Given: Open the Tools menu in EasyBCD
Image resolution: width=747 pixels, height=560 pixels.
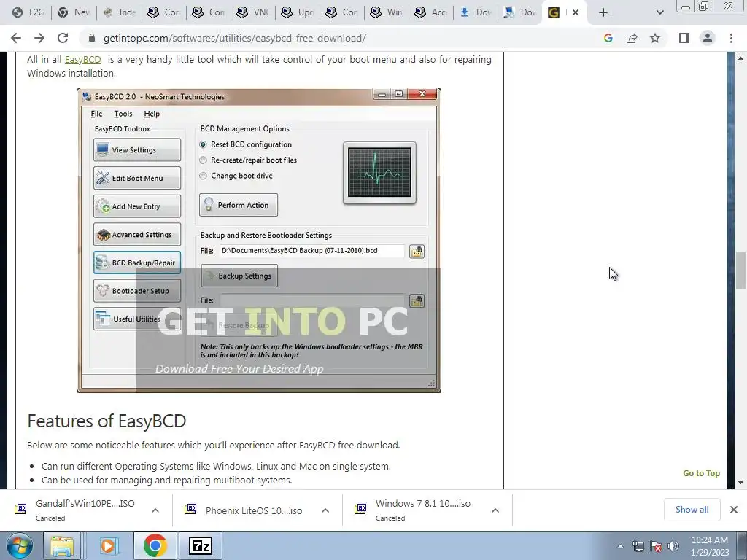Looking at the screenshot, I should [123, 114].
